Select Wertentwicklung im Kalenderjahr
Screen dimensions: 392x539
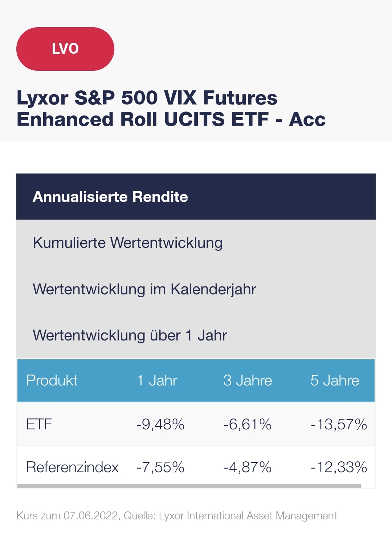[x=144, y=289]
